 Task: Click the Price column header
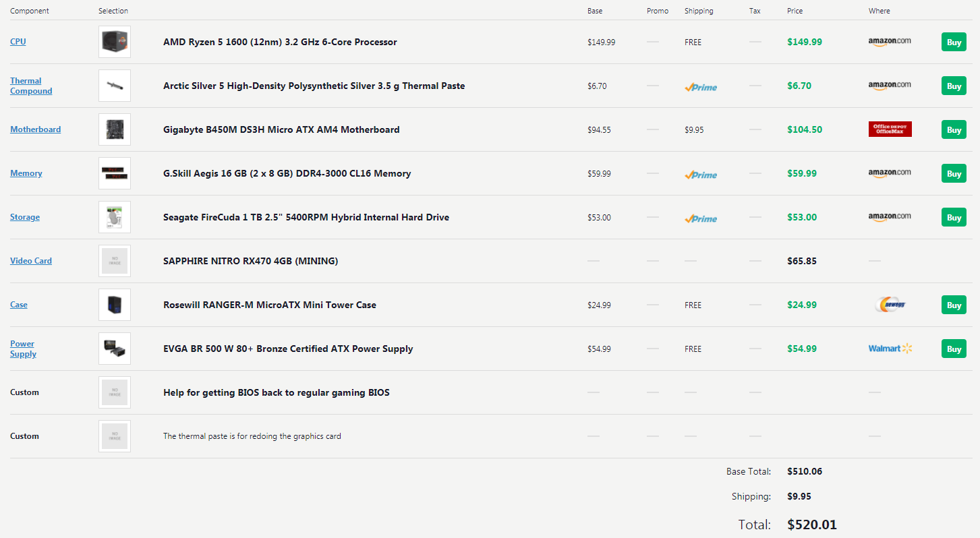[x=795, y=11]
